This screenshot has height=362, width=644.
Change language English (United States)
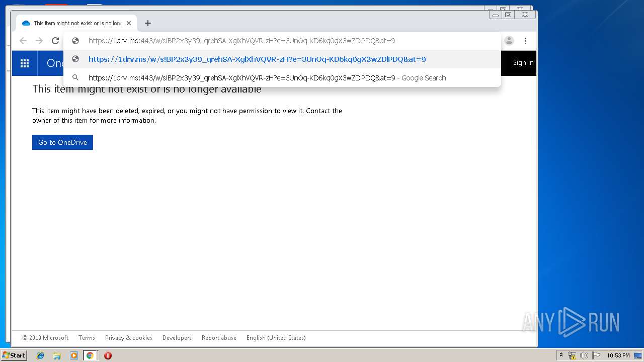276,338
